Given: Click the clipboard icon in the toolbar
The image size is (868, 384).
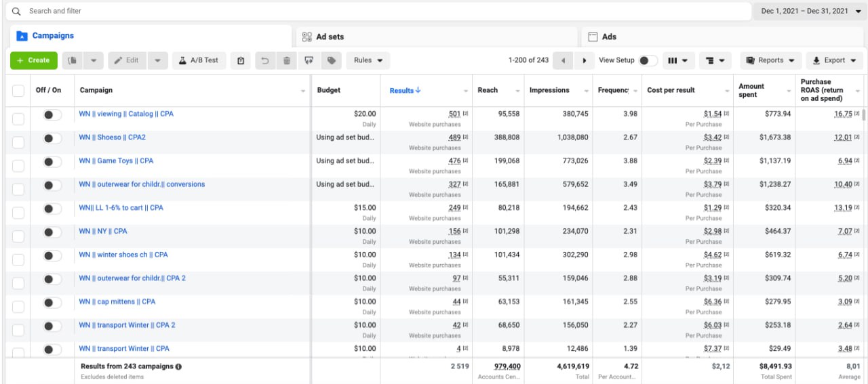Looking at the screenshot, I should (x=241, y=60).
